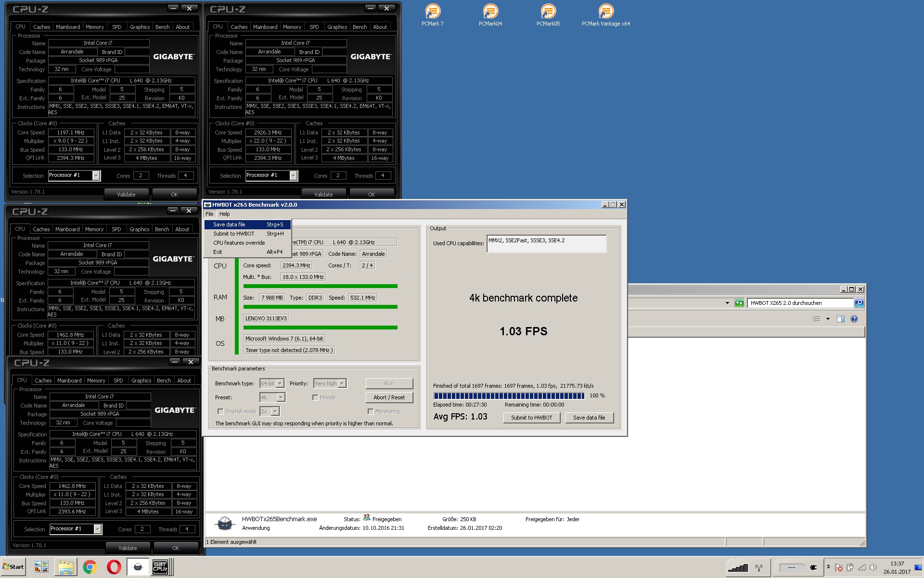
Task: Open the Start menu button
Action: pyautogui.click(x=13, y=567)
